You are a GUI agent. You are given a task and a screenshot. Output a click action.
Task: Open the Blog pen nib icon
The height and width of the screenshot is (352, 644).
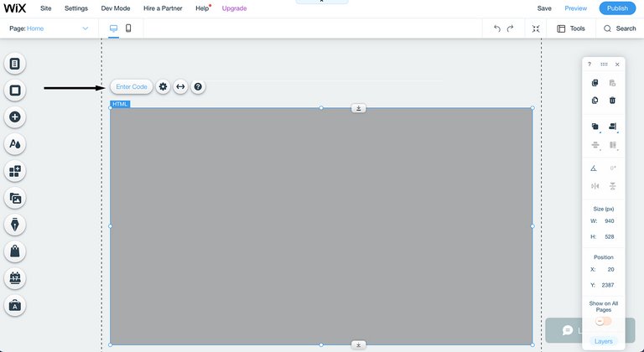[x=15, y=225]
